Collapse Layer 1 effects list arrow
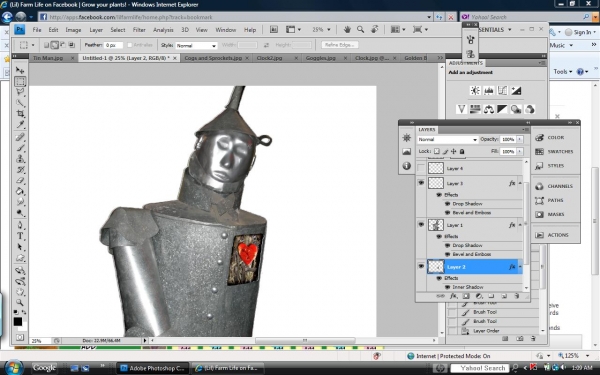Screen dimensions: 600x375 (x=520, y=225)
